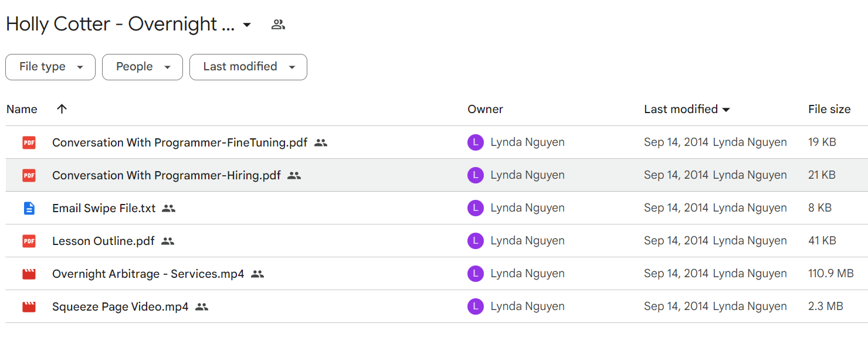
Task: Click shared icon next to Lesson Outline.pdf
Action: (x=168, y=241)
